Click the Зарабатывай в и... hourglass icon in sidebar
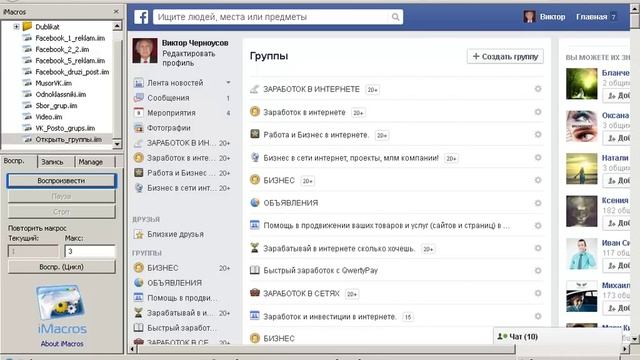This screenshot has height=360, width=640. tap(139, 313)
